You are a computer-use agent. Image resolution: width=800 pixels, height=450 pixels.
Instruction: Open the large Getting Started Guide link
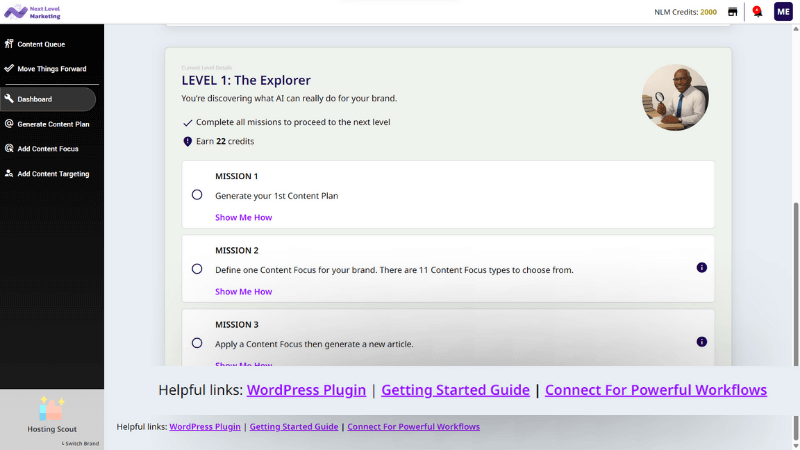point(455,390)
